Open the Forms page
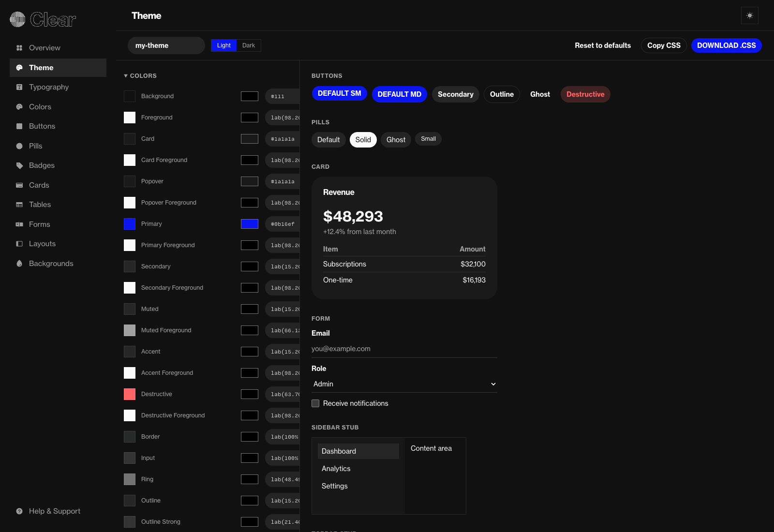Screen dimensions: 774x532 click(x=58, y=224)
